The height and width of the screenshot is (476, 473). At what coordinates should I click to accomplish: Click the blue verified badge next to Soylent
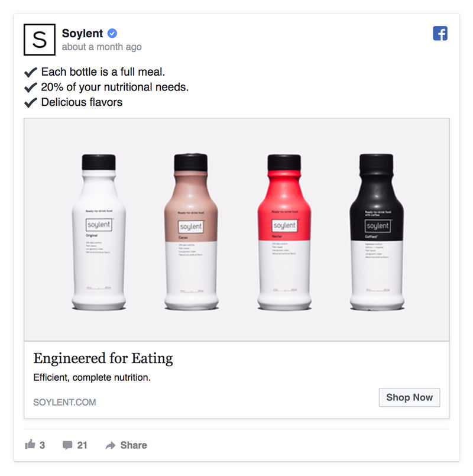pos(112,33)
